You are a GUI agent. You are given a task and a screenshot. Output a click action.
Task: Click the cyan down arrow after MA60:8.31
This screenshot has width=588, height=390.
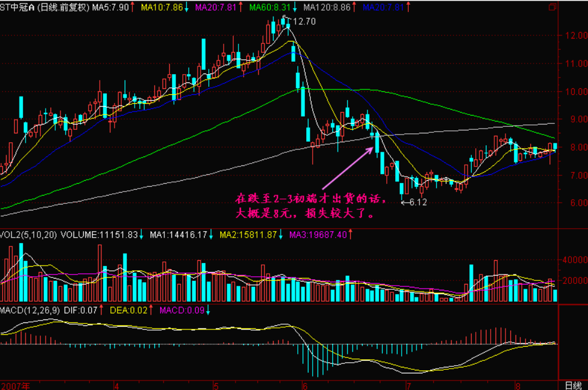(295, 7)
